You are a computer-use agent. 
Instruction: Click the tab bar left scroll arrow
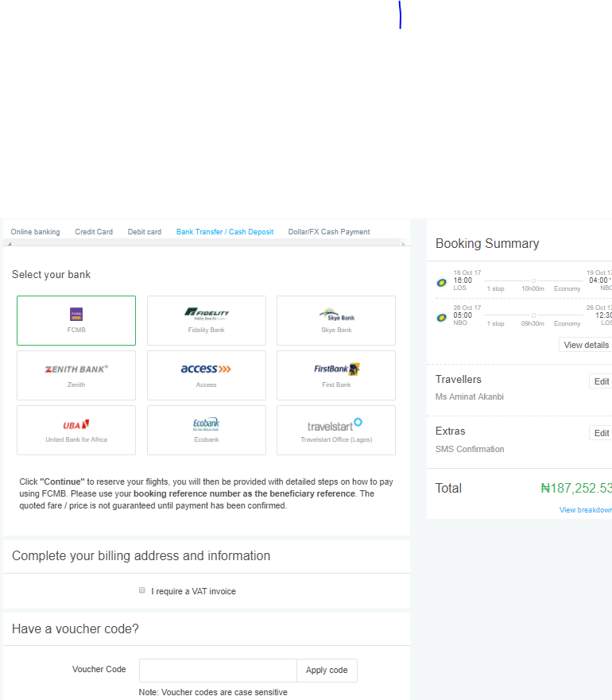[10, 244]
